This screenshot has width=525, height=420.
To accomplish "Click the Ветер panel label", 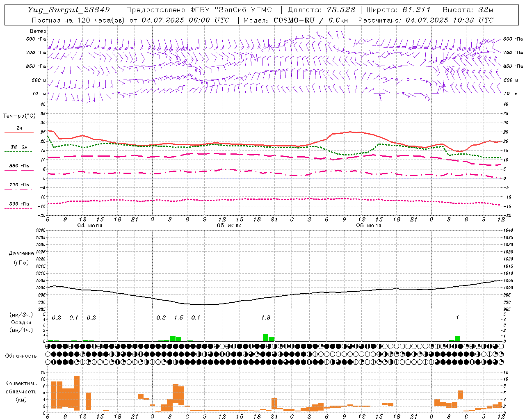I will coord(38,31).
